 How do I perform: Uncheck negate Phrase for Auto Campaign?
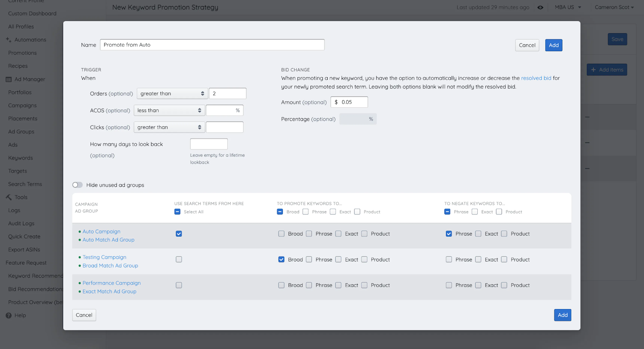(449, 234)
